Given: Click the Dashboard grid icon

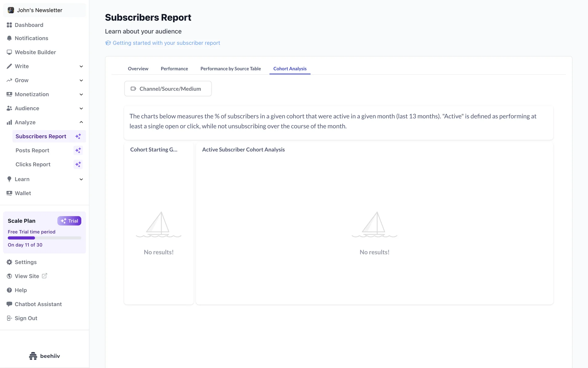Looking at the screenshot, I should (x=9, y=25).
